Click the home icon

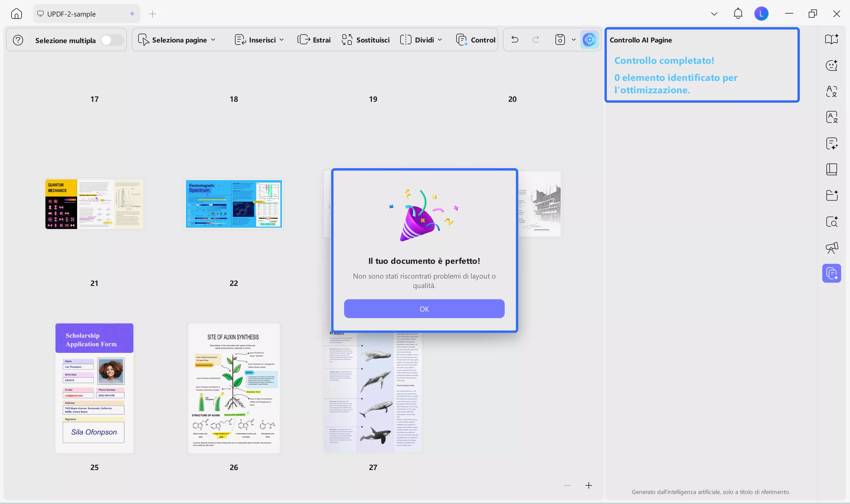[16, 14]
